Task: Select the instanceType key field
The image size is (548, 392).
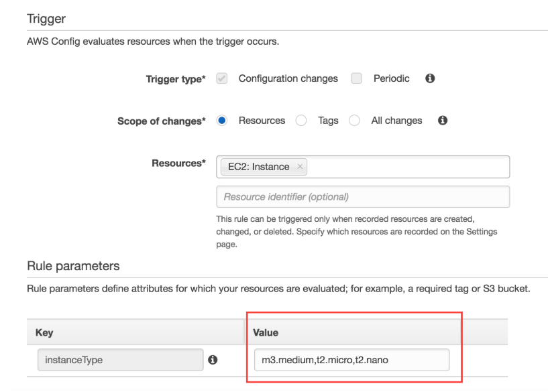Action: click(121, 360)
